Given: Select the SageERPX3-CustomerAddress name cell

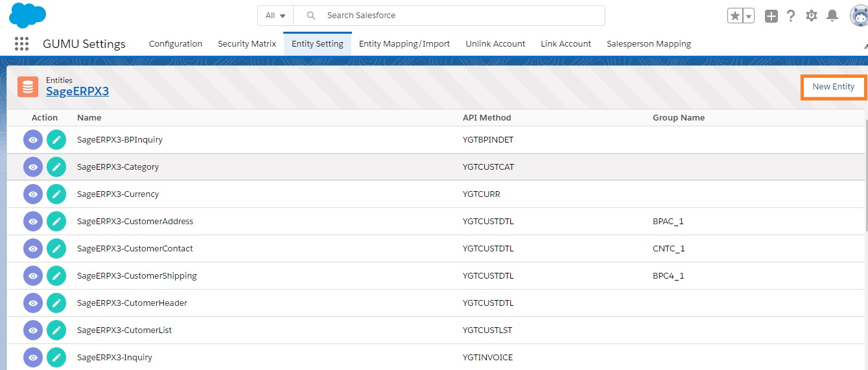Looking at the screenshot, I should coord(135,221).
